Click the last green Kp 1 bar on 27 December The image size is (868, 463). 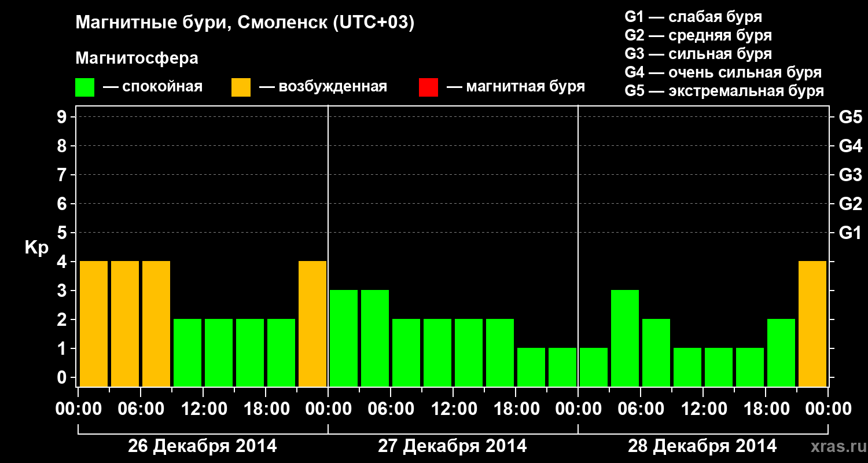point(562,367)
